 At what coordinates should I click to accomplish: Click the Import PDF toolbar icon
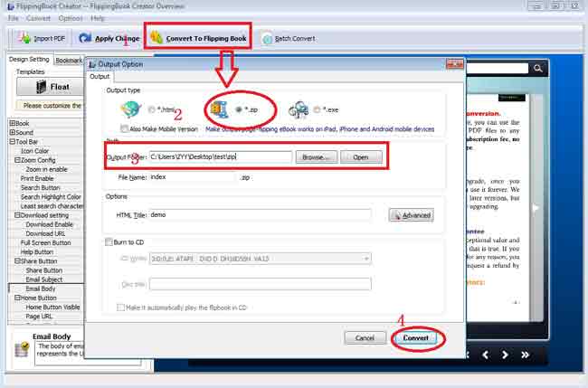tap(24, 38)
